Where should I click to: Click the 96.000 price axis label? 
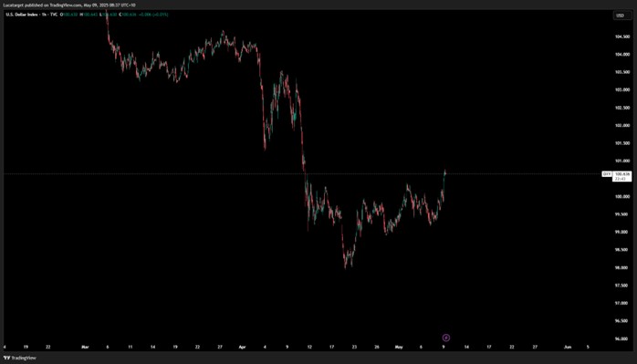click(621, 338)
